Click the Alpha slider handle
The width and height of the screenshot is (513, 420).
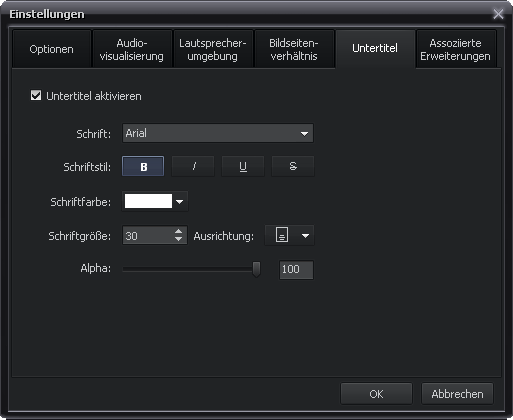tap(256, 269)
